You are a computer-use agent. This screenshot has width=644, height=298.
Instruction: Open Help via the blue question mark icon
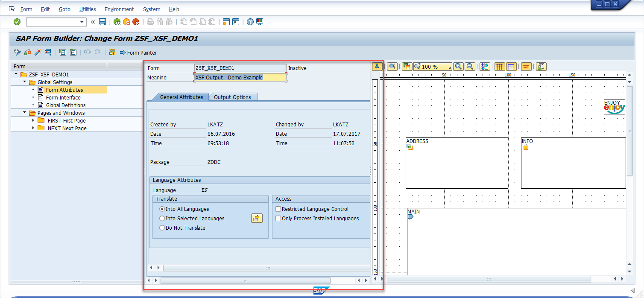point(250,22)
